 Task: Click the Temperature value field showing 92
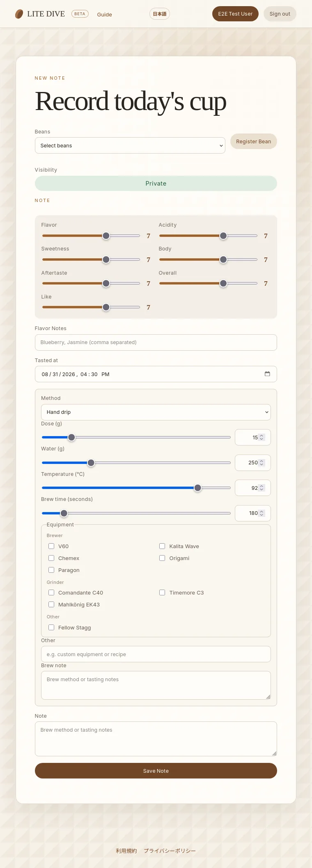coord(253,488)
